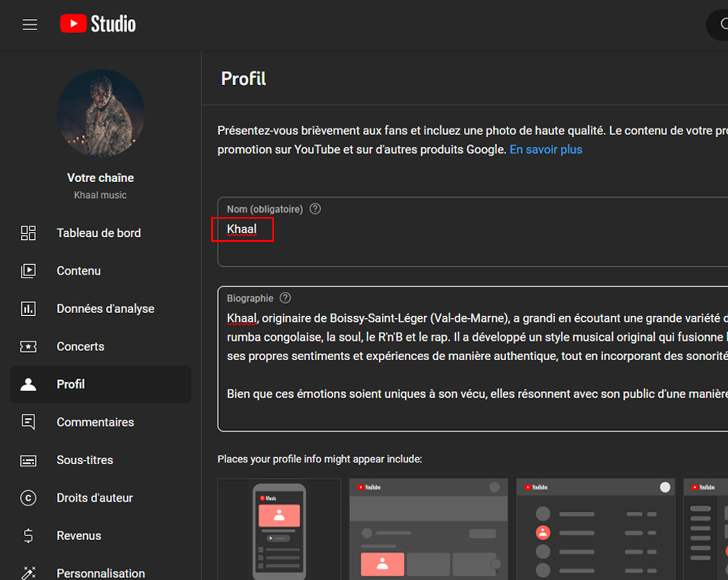Click the Profil page heading
Screen dimensions: 728x580
243,79
